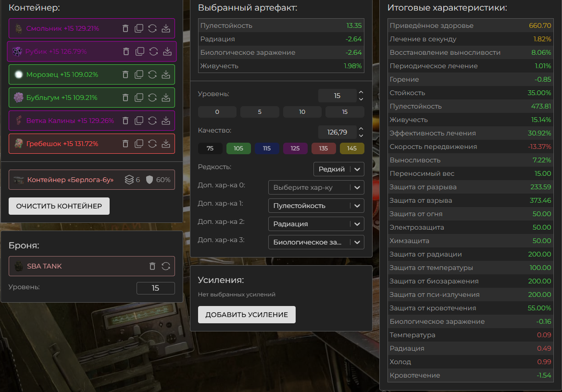Swap out the Рубик artifact
Screen dimensions: 562x392
tap(153, 51)
